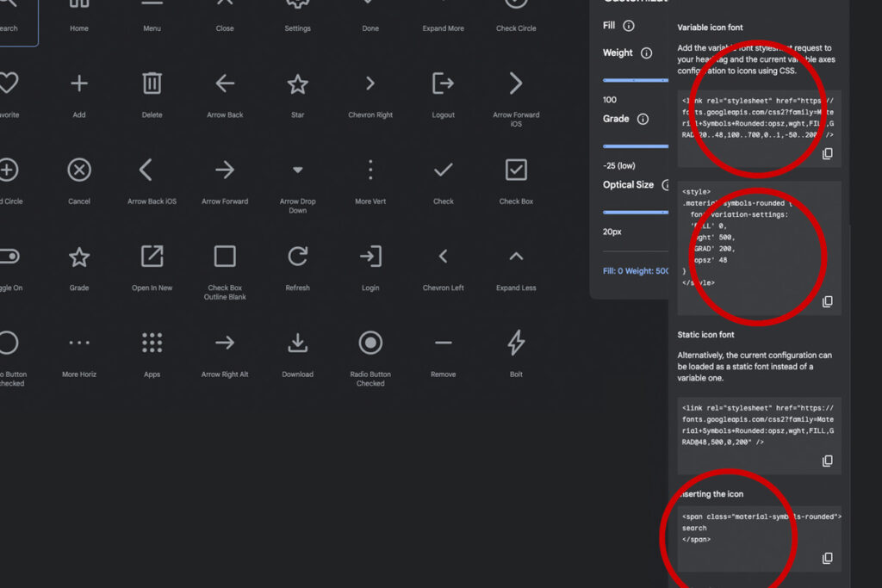This screenshot has height=588, width=882.
Task: Select the Toggle On icon tile
Action: (x=9, y=257)
